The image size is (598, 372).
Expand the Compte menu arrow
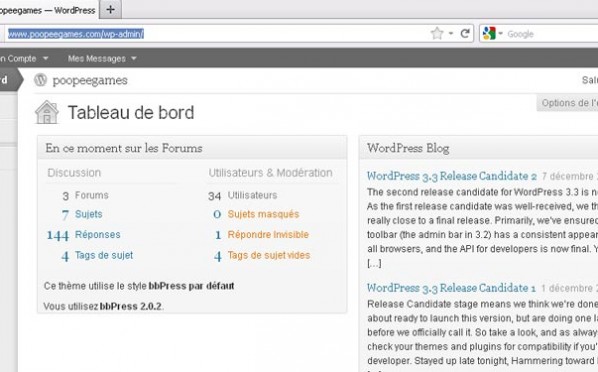pyautogui.click(x=46, y=58)
